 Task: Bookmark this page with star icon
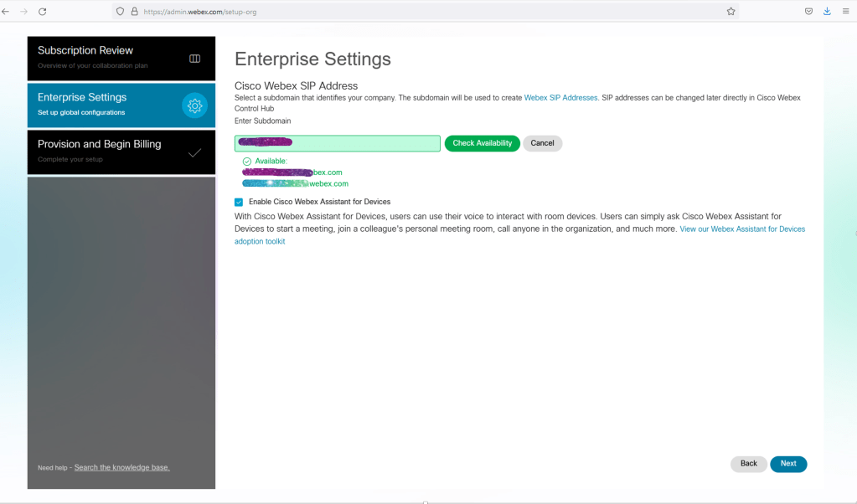click(731, 12)
